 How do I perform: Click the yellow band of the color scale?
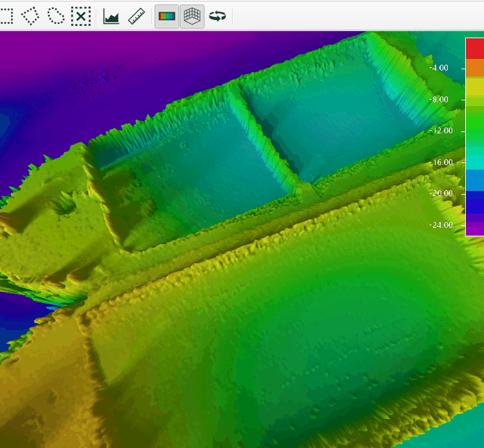pos(474,87)
